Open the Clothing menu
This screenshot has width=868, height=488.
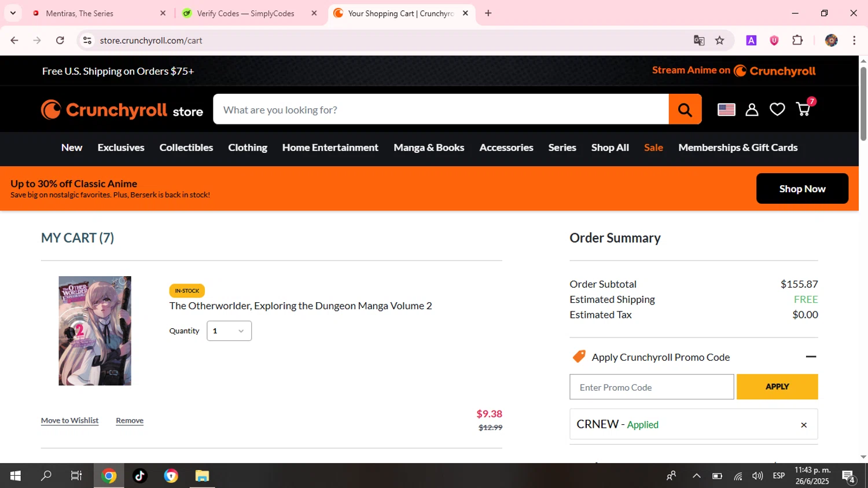pyautogui.click(x=248, y=148)
